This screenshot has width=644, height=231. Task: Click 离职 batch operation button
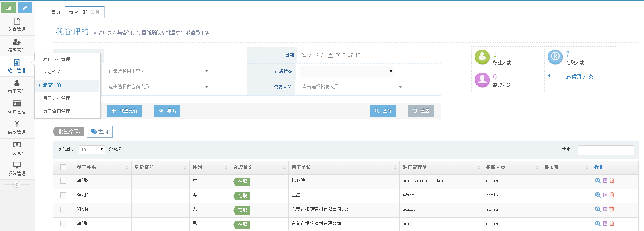click(99, 132)
